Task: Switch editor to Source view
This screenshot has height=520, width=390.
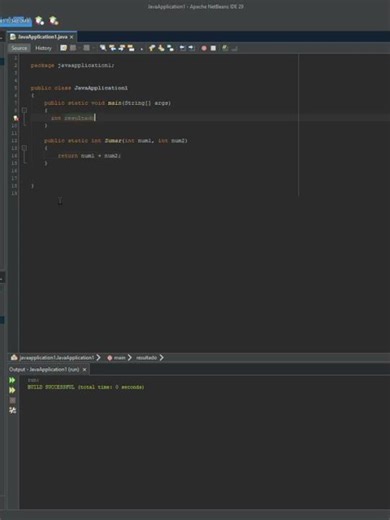Action: 19,48
